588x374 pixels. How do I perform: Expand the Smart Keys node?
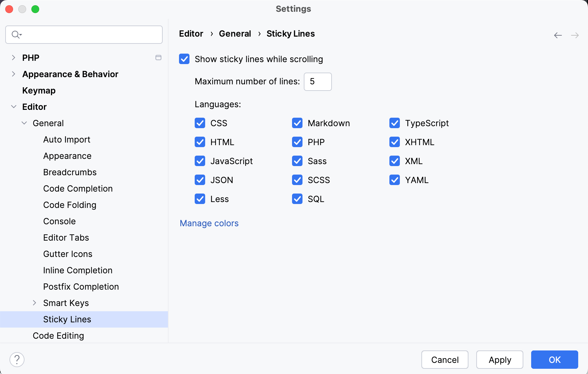[x=35, y=303]
